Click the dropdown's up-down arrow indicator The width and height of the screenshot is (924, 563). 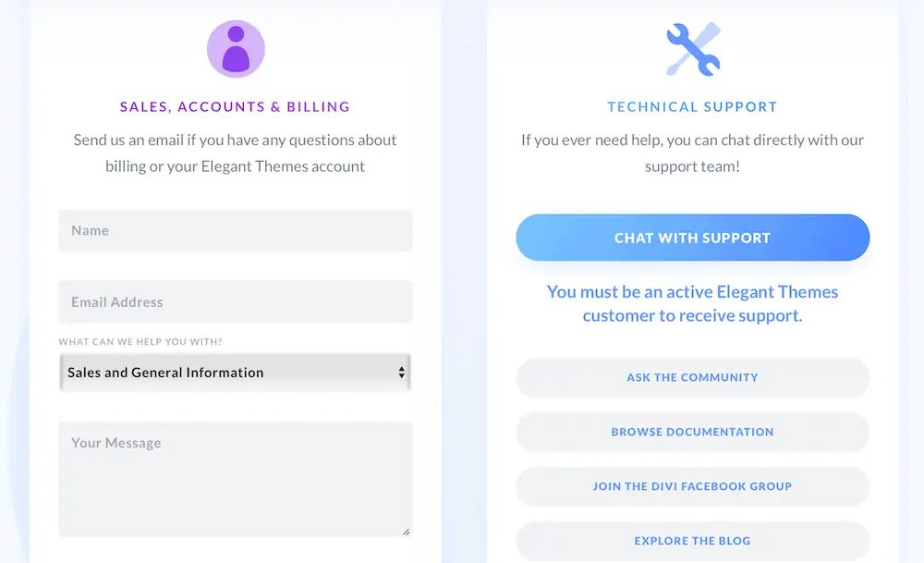pyautogui.click(x=402, y=373)
